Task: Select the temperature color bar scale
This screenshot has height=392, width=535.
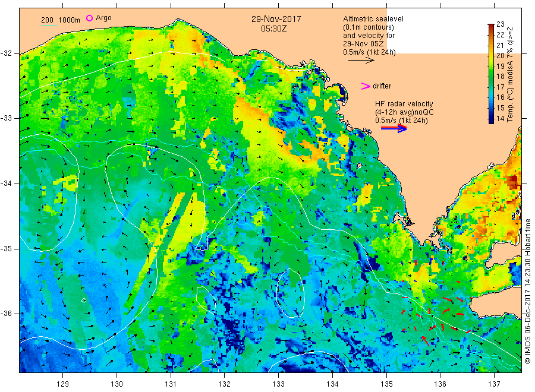Action: [x=491, y=74]
